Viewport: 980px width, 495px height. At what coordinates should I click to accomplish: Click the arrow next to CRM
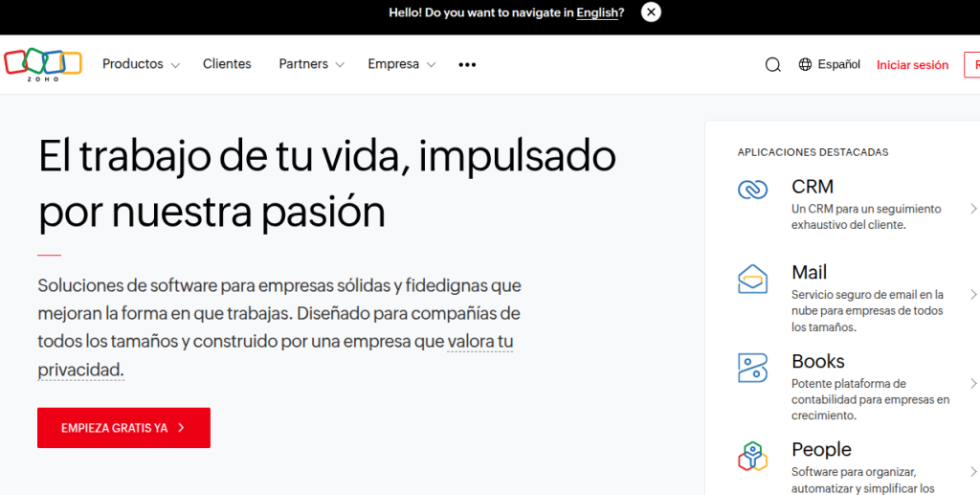click(972, 209)
